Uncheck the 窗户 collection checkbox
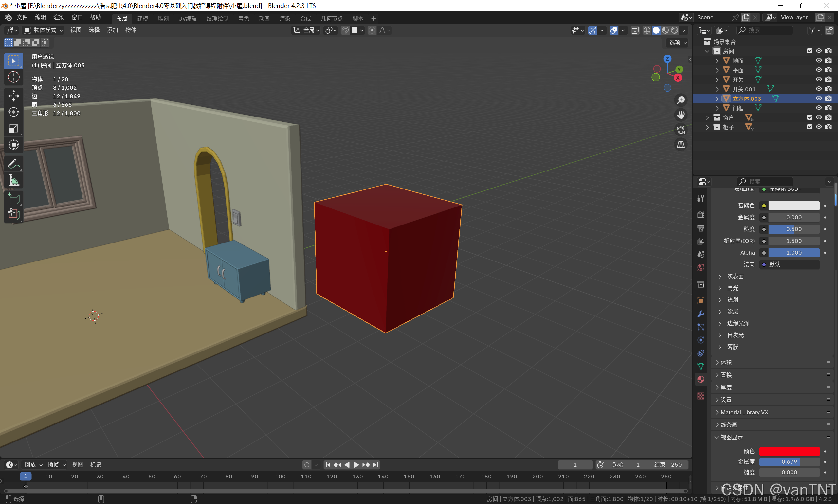Viewport: 838px width, 504px height. pyautogui.click(x=810, y=117)
